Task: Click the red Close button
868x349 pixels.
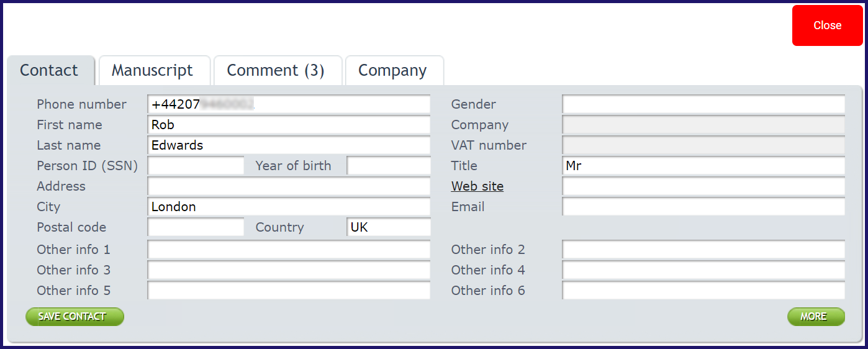Action: [x=827, y=25]
